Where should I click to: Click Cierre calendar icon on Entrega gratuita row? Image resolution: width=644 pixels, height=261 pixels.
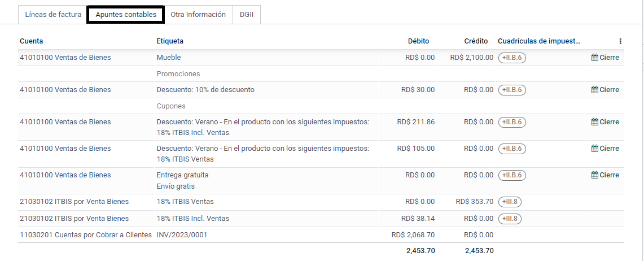(x=594, y=175)
